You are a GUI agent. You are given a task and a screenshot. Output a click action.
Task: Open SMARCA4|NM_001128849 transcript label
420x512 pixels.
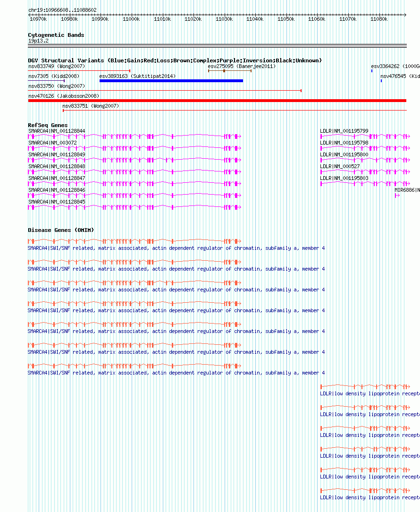57,154
